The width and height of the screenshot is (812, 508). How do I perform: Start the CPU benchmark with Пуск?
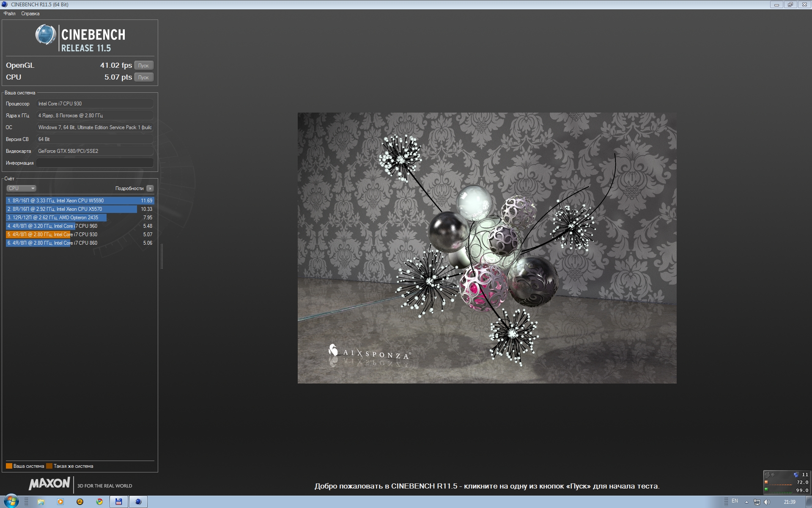[143, 77]
